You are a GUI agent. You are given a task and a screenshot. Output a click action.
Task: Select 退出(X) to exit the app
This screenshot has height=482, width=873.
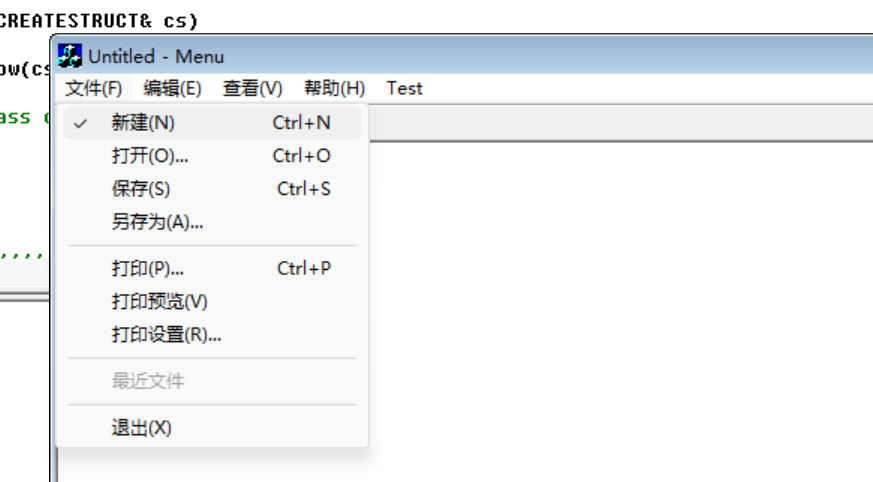pos(212,428)
